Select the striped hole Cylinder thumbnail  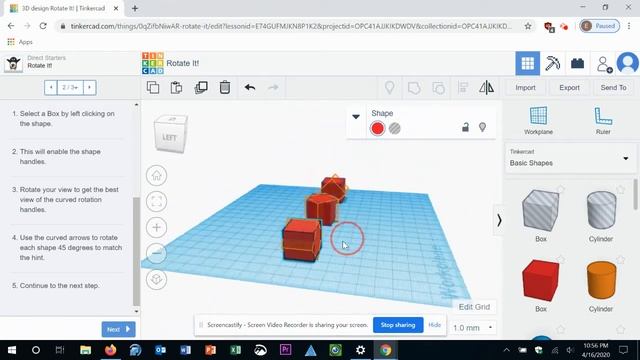pos(601,211)
